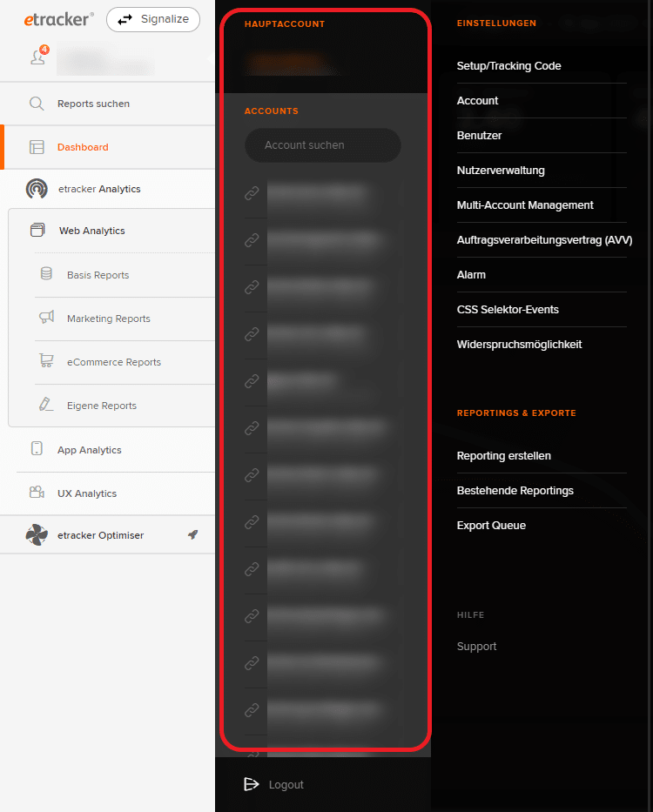Click the Basis Reports database icon
This screenshot has width=653, height=812.
[x=47, y=273]
